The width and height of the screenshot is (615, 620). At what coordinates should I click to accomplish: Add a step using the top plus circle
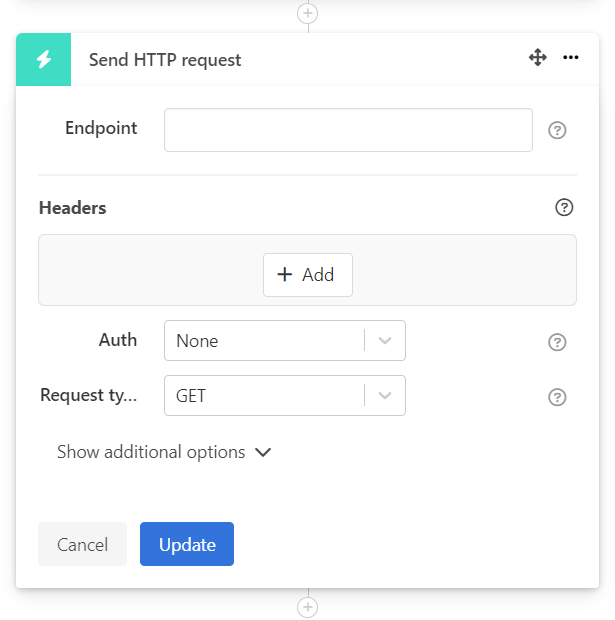(x=308, y=13)
